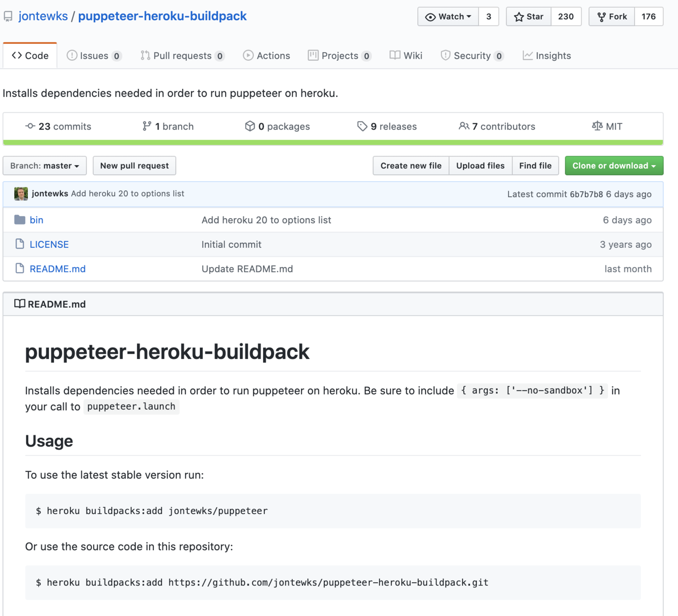
Task: View 0 packages
Action: click(x=277, y=126)
